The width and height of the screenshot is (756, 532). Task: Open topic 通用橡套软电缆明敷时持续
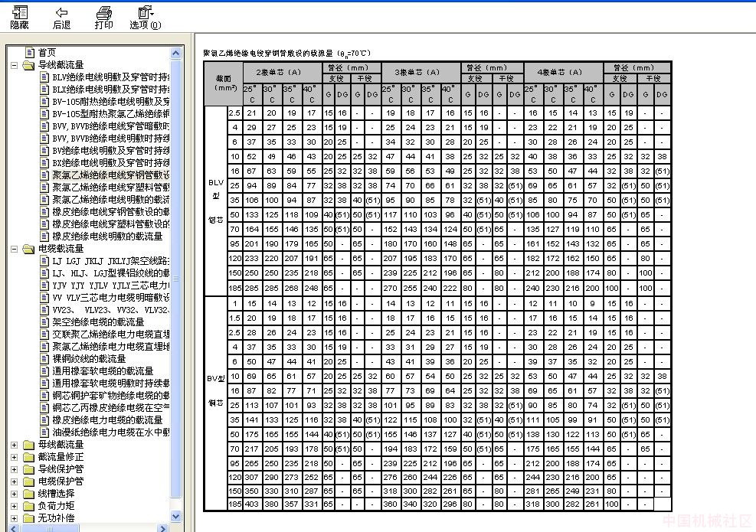point(111,383)
